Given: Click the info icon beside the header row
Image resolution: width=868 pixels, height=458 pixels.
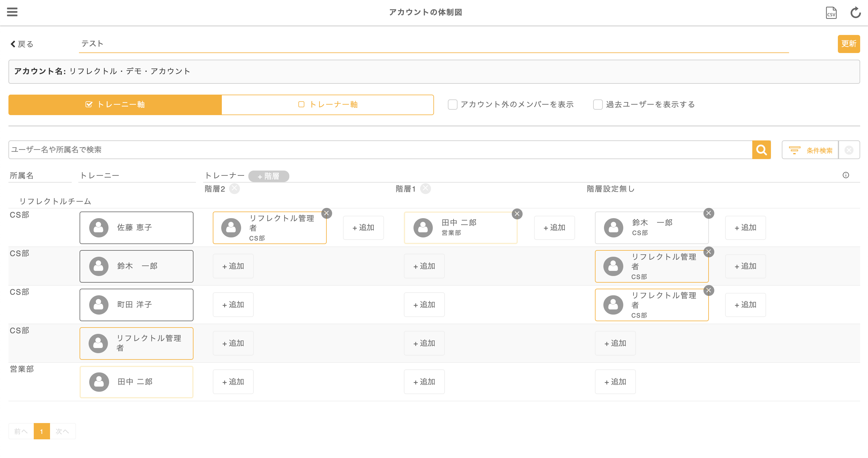Looking at the screenshot, I should (x=846, y=175).
